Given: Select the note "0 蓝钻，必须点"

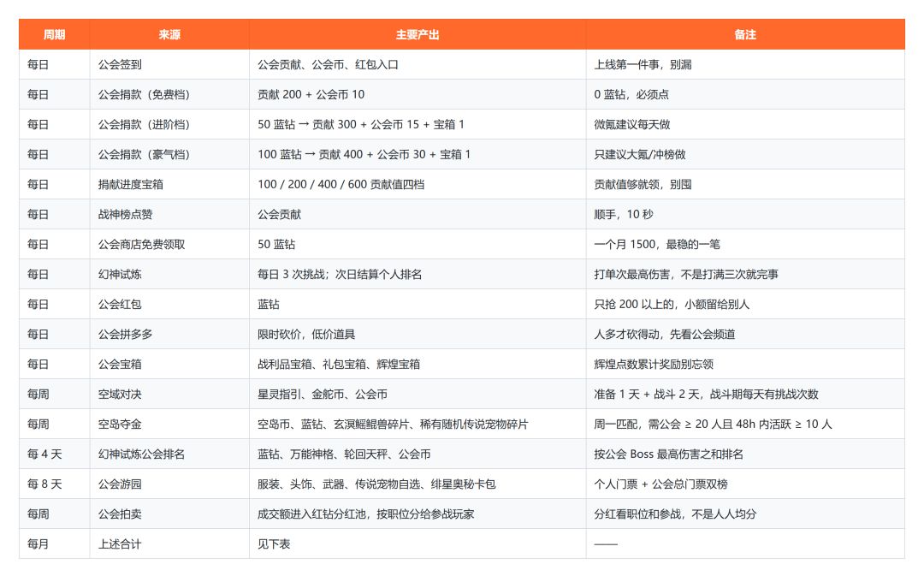Looking at the screenshot, I should tap(745, 94).
